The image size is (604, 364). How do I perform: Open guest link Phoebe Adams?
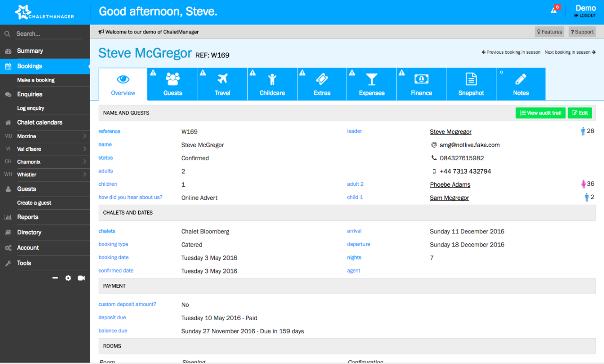tap(450, 185)
